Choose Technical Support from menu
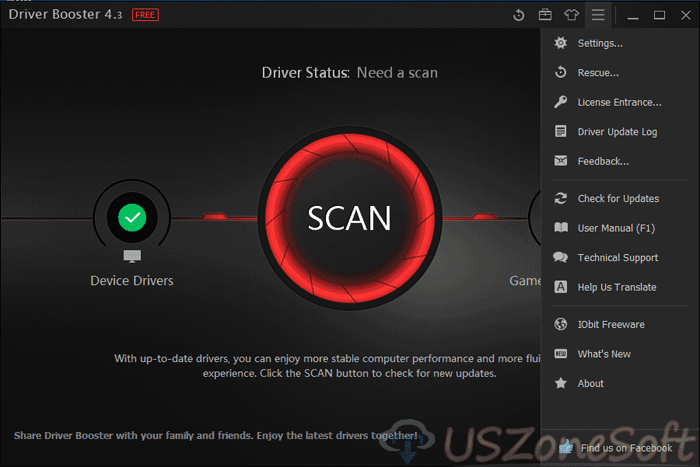 617,258
